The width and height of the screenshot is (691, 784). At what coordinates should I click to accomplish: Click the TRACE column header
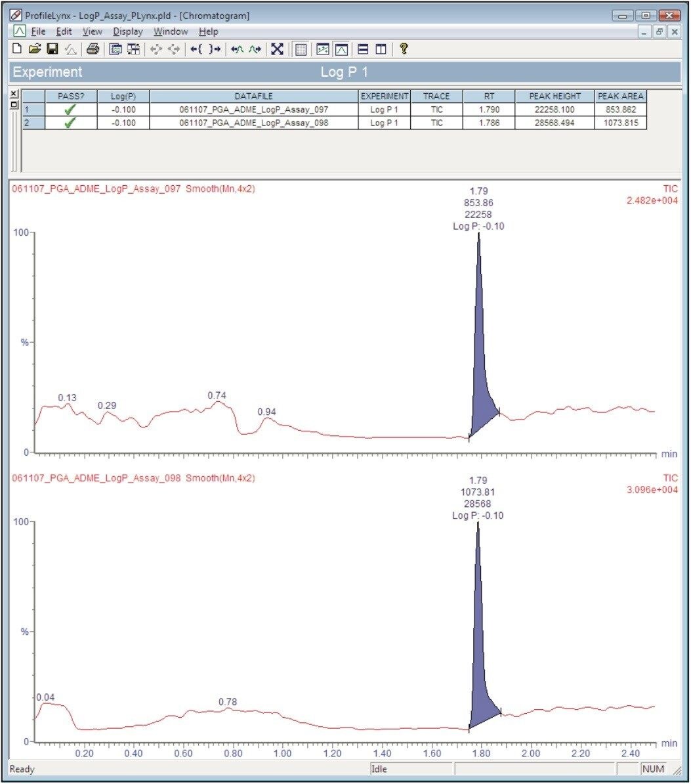coord(436,96)
